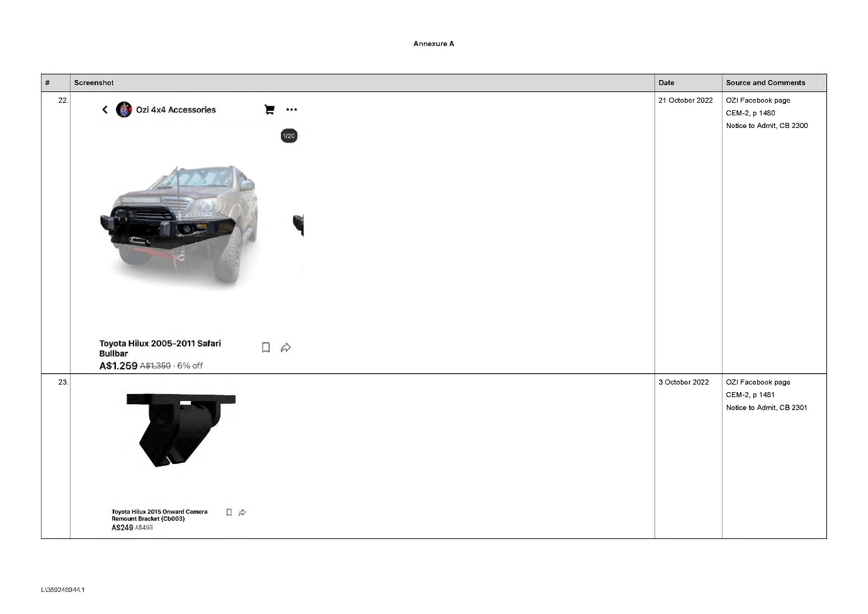
Task: Click the A$249 price
Action: (122, 528)
